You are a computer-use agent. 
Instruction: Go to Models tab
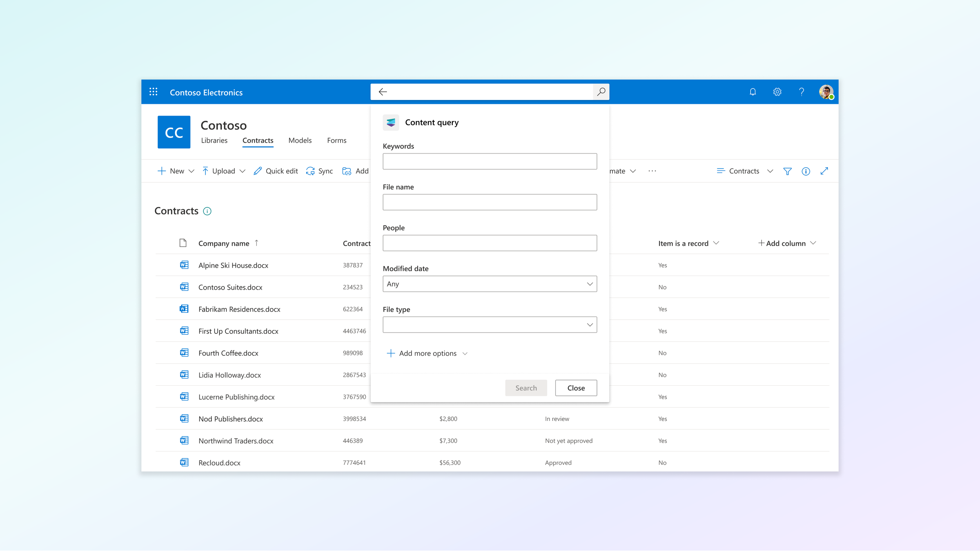(300, 140)
